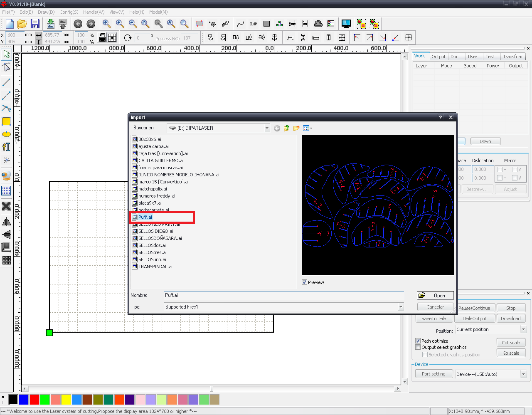The width and height of the screenshot is (532, 415).
Task: Open the Config(S) menu
Action: (x=69, y=12)
